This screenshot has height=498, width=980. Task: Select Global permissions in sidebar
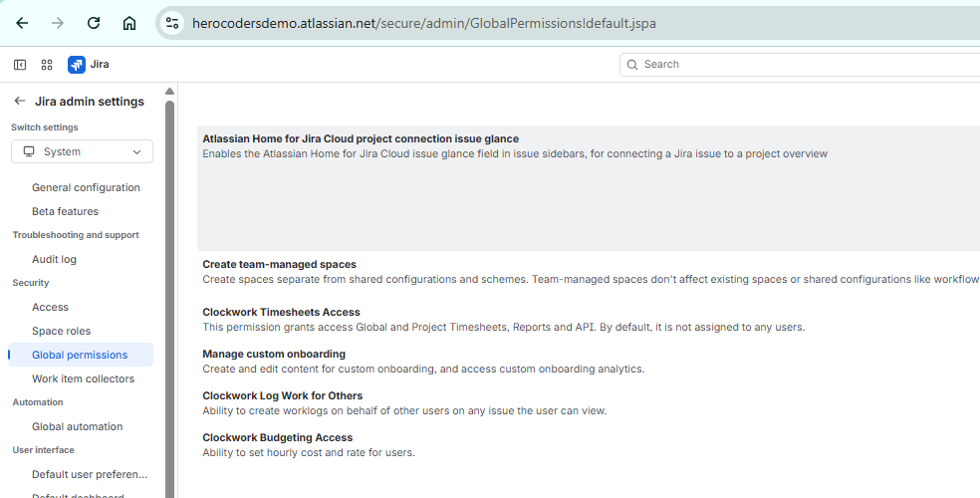pyautogui.click(x=80, y=355)
